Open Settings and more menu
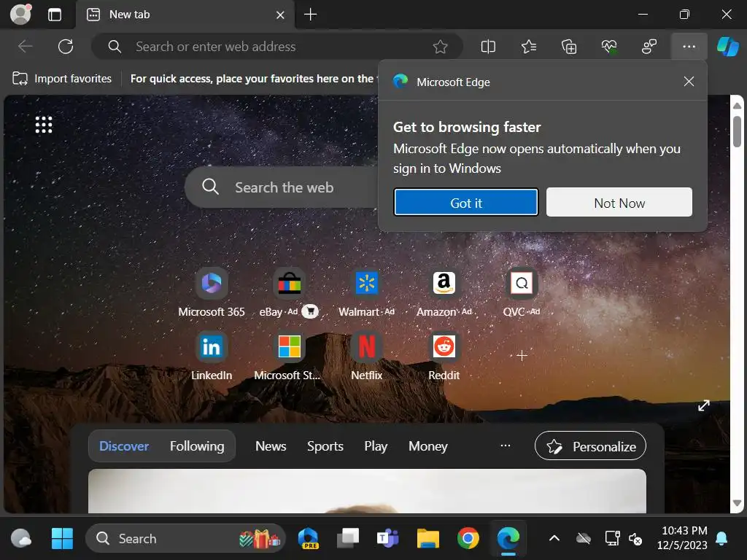Screen dimensions: 747x560 tap(689, 47)
